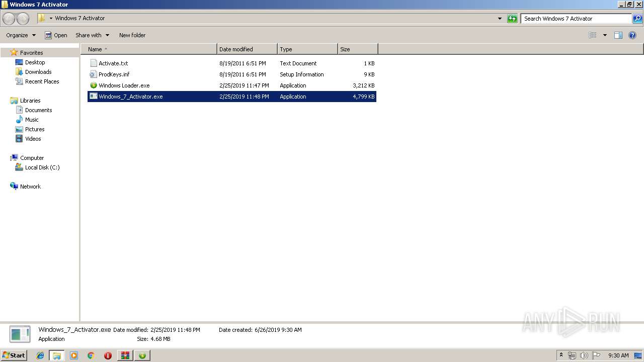Select Local Disk (C:) label
The width and height of the screenshot is (644, 362).
[x=42, y=167]
